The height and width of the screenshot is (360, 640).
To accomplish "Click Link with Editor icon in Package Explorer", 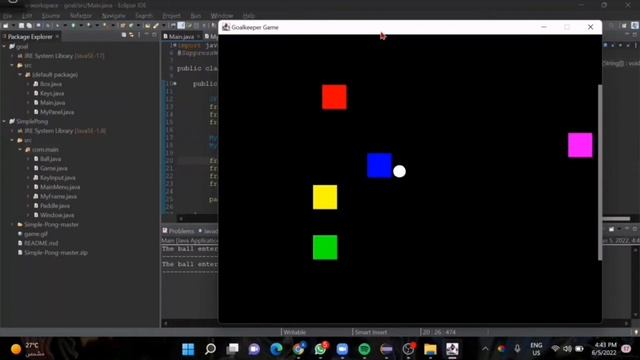I will (131, 36).
